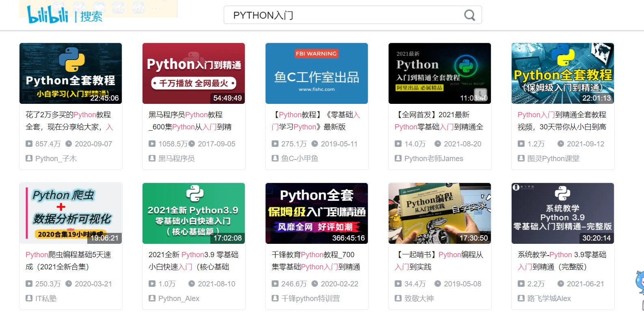Visit uploader Python老师James
Viewport: 644px width, 314px height.
coord(434,158)
